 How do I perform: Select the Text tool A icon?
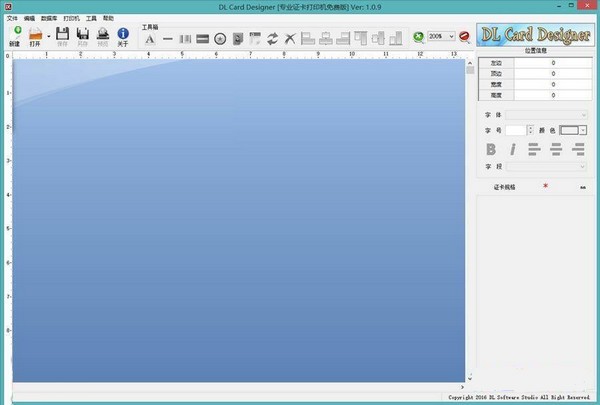point(150,39)
